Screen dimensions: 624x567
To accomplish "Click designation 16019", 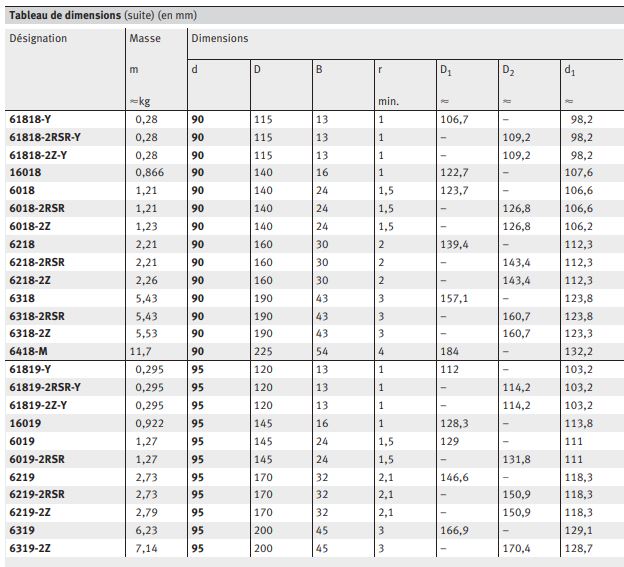I will (25, 423).
